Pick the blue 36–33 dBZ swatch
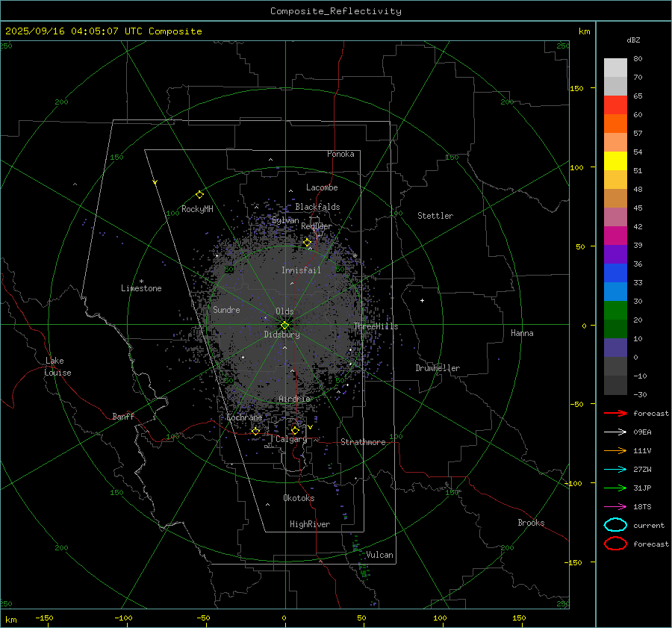 click(x=615, y=273)
